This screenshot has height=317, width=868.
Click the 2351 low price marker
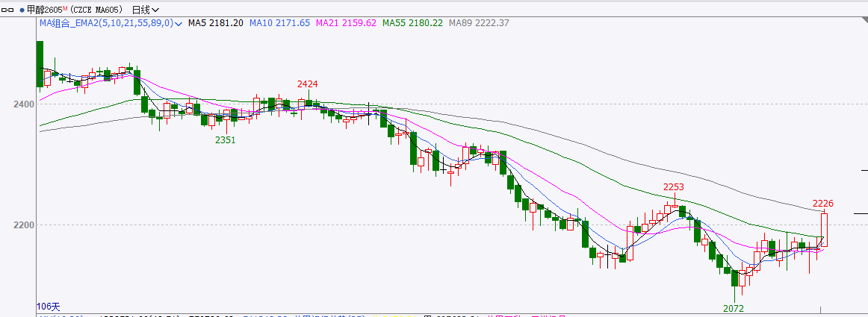(x=226, y=139)
